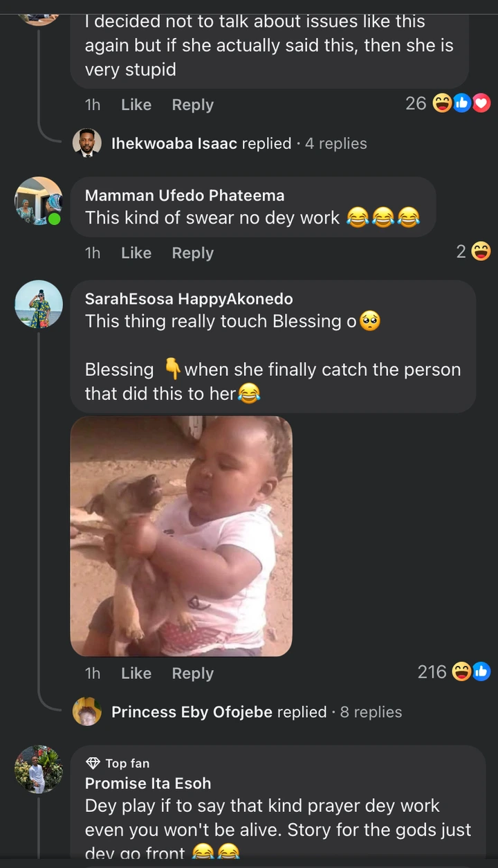This screenshot has width=498, height=868.
Task: Expand Ihekwoaba Isaac's 4 replies
Action: coord(336,143)
